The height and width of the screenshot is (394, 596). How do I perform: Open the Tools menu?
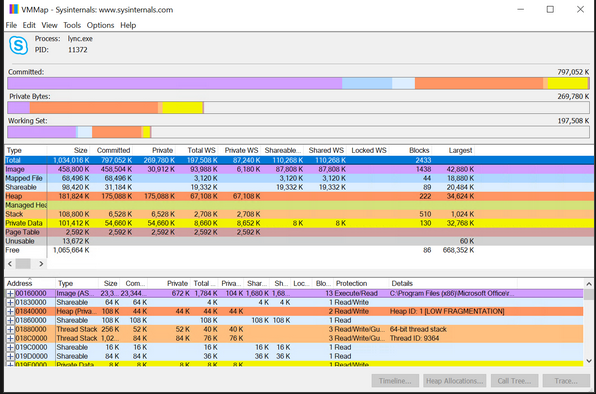72,25
